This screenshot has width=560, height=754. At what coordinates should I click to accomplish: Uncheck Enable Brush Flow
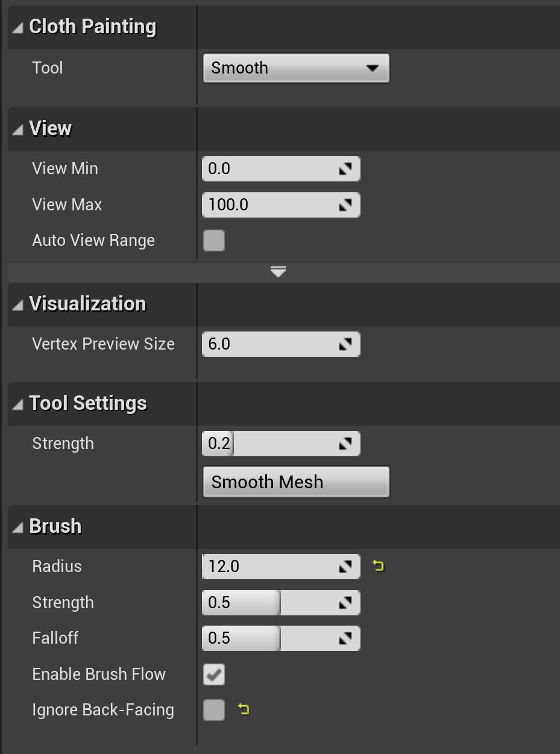(214, 674)
